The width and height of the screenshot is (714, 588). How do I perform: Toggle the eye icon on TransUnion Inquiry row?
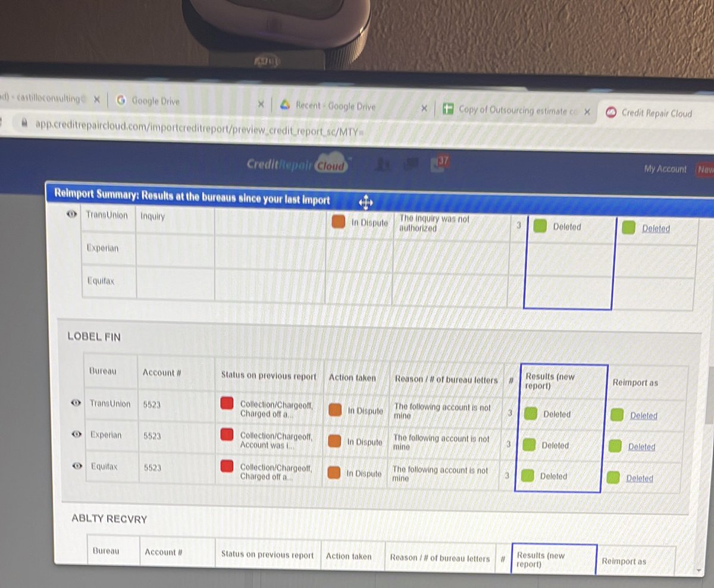pyautogui.click(x=72, y=215)
